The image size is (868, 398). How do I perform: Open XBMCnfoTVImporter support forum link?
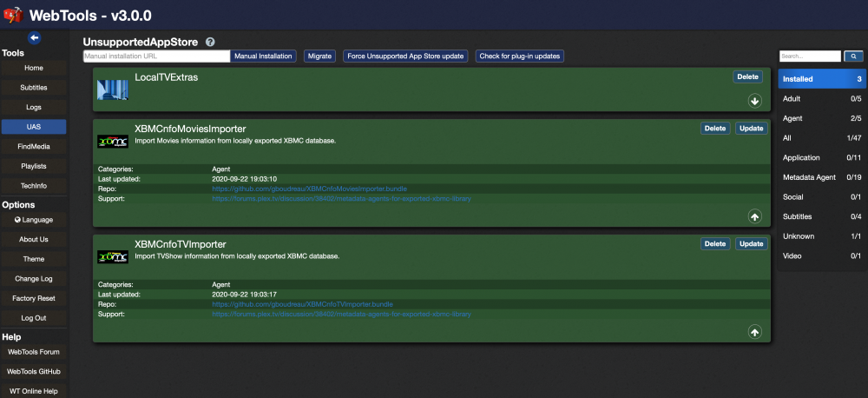[x=341, y=314]
